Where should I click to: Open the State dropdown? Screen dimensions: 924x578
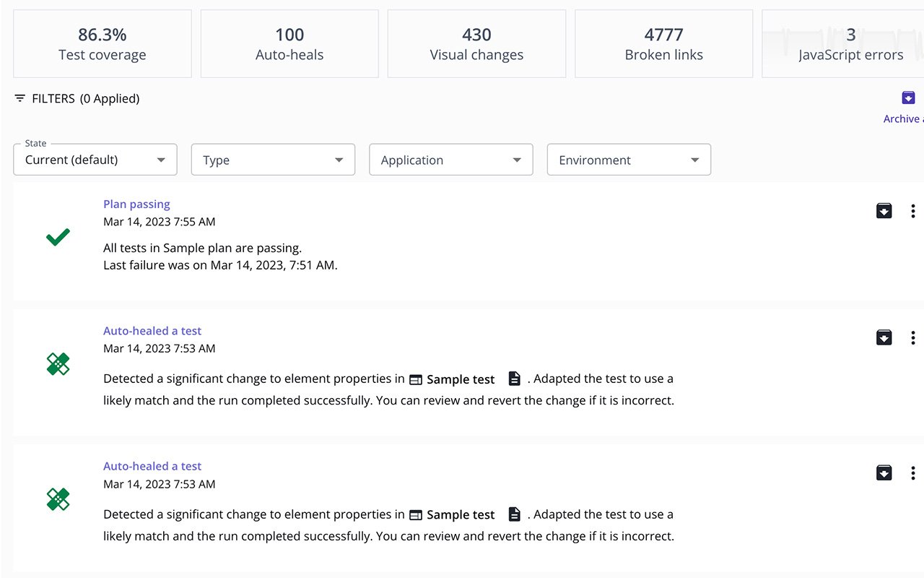pos(95,160)
